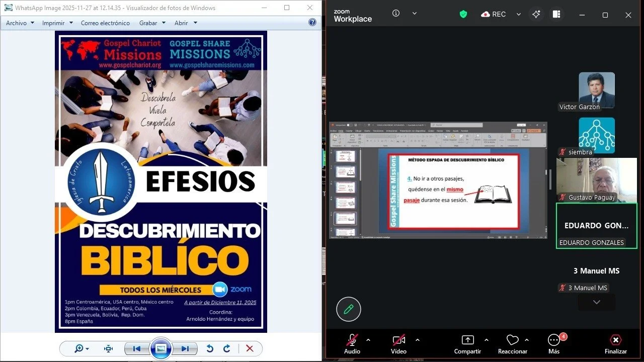Screen dimensions: 644x362
Task: Open the Archivo menu in photo viewer
Action: [20, 23]
